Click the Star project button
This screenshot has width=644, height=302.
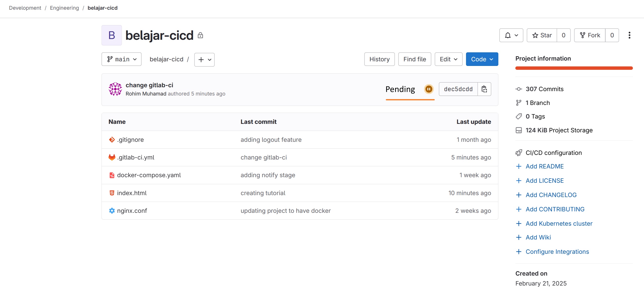(x=542, y=35)
